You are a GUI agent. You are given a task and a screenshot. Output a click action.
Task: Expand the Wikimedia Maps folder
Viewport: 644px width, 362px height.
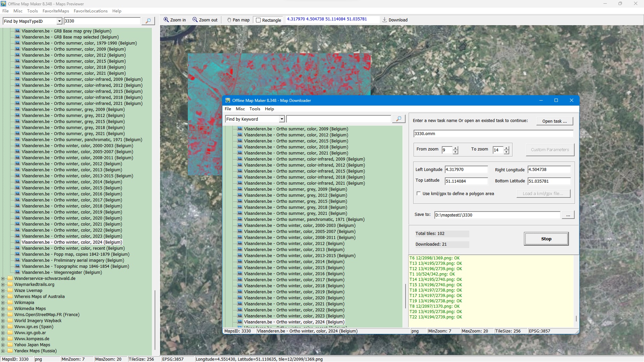[x=3, y=309]
